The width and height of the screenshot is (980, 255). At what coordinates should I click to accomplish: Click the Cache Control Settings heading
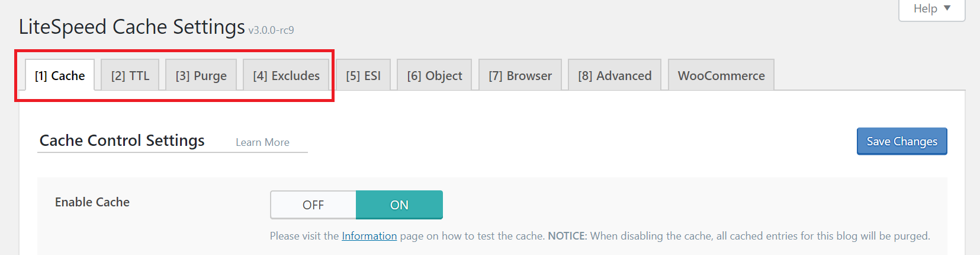click(122, 141)
